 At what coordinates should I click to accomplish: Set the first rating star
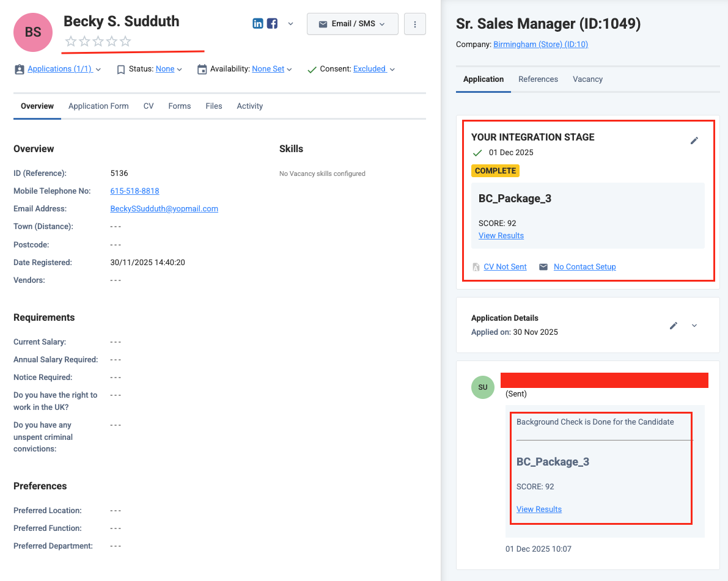[71, 42]
